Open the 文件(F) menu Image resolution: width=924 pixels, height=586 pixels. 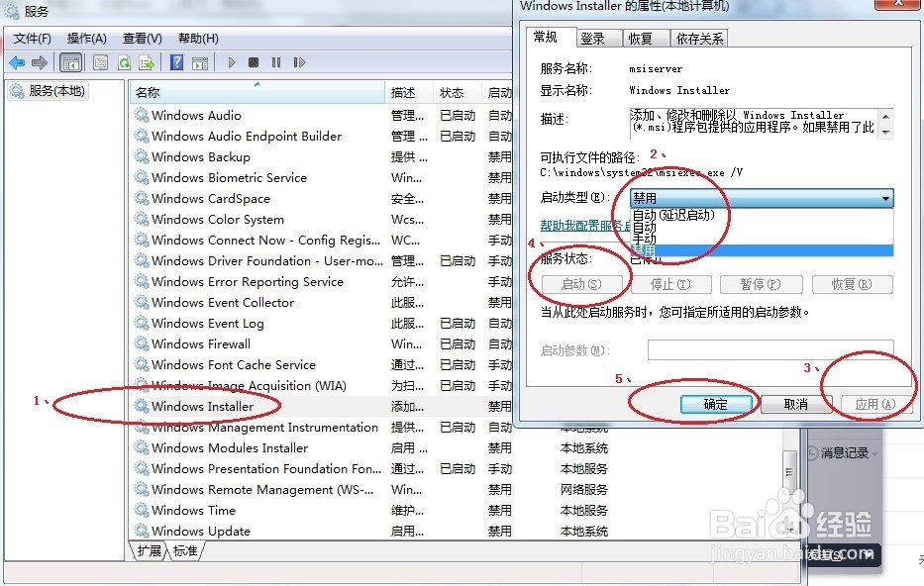point(33,39)
